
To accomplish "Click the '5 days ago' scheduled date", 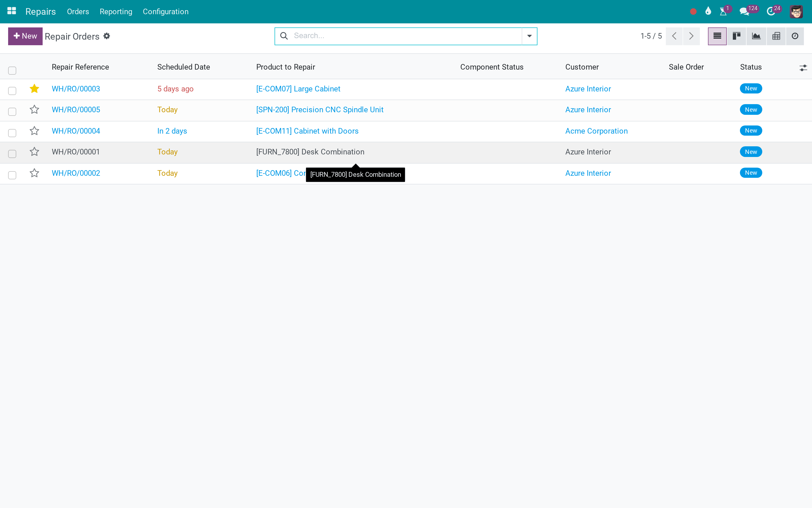I will (x=175, y=89).
